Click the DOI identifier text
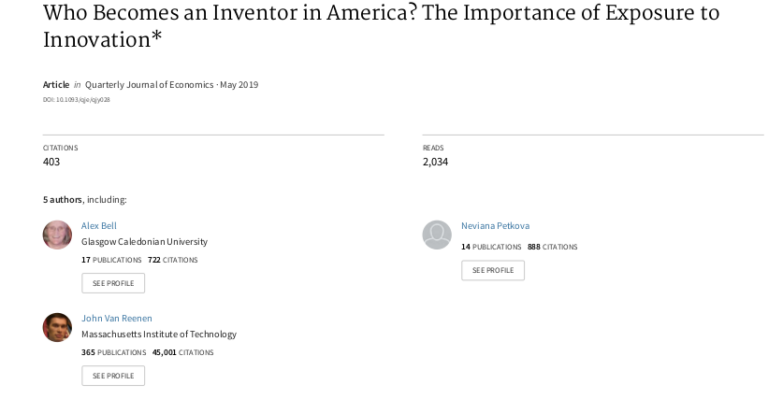The width and height of the screenshot is (768, 399). (76, 99)
